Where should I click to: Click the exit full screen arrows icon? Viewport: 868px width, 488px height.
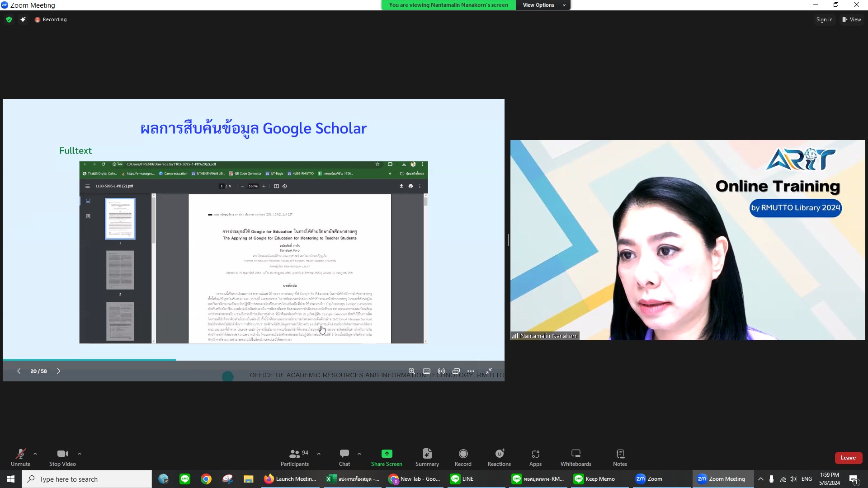pyautogui.click(x=489, y=371)
